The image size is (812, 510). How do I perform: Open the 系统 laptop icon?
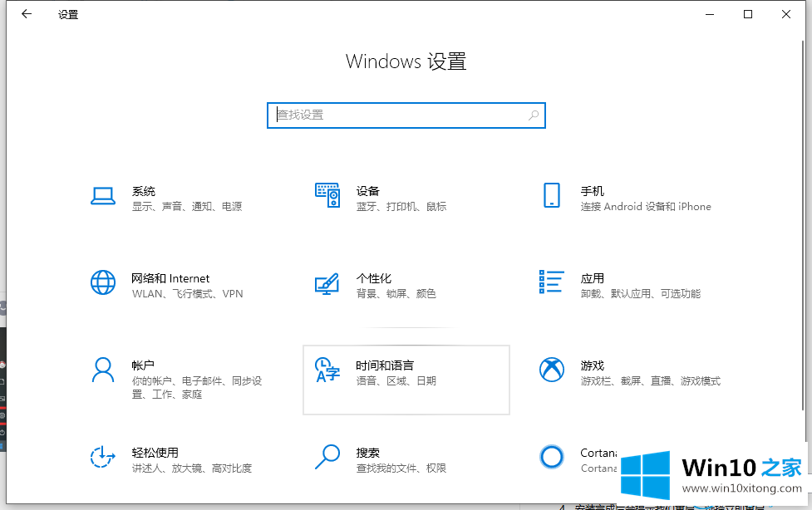(103, 196)
